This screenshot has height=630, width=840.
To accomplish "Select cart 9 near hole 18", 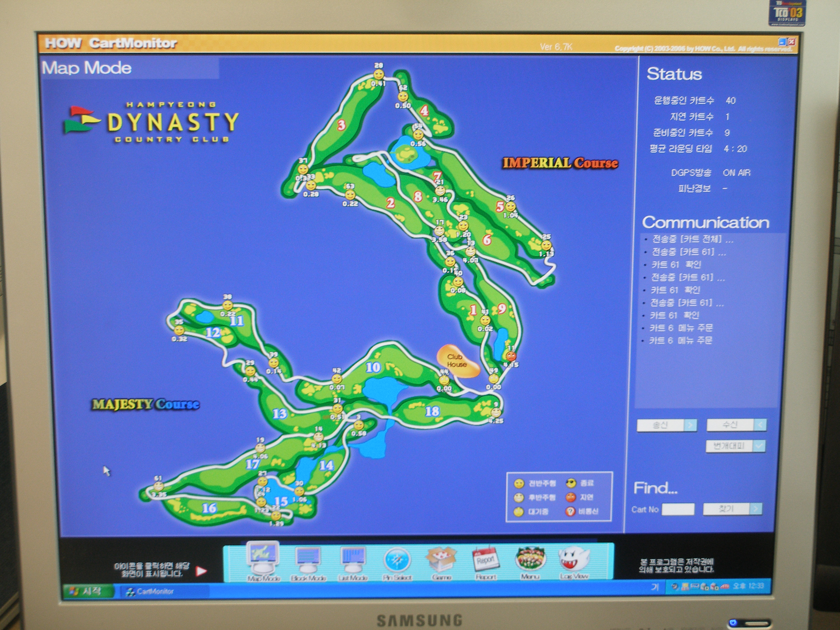I will pos(496,412).
